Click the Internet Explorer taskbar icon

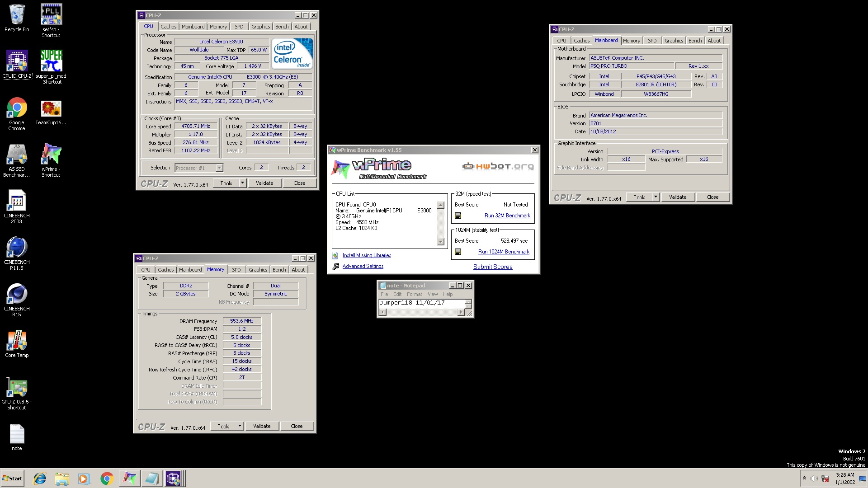[40, 479]
